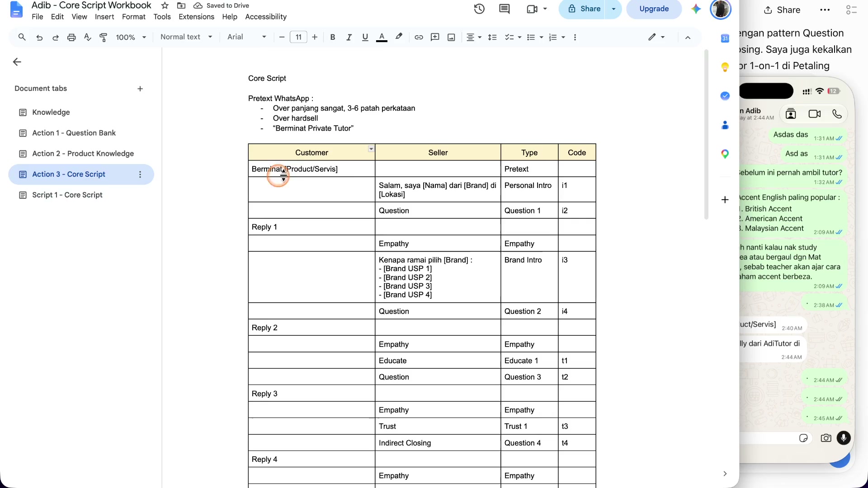Click the font size input field
The height and width of the screenshot is (488, 868).
[x=298, y=37]
